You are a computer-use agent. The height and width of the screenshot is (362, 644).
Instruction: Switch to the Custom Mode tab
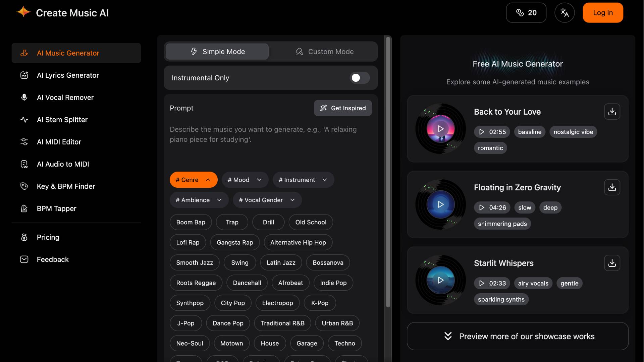click(324, 52)
